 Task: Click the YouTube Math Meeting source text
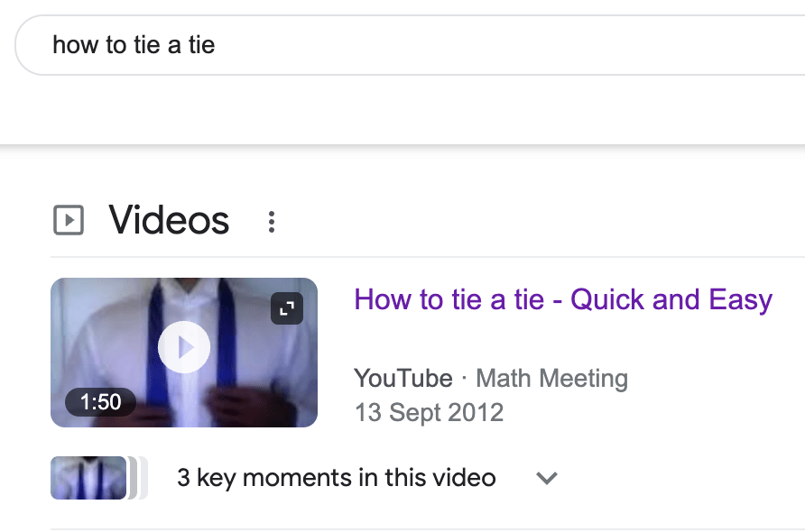tap(492, 378)
